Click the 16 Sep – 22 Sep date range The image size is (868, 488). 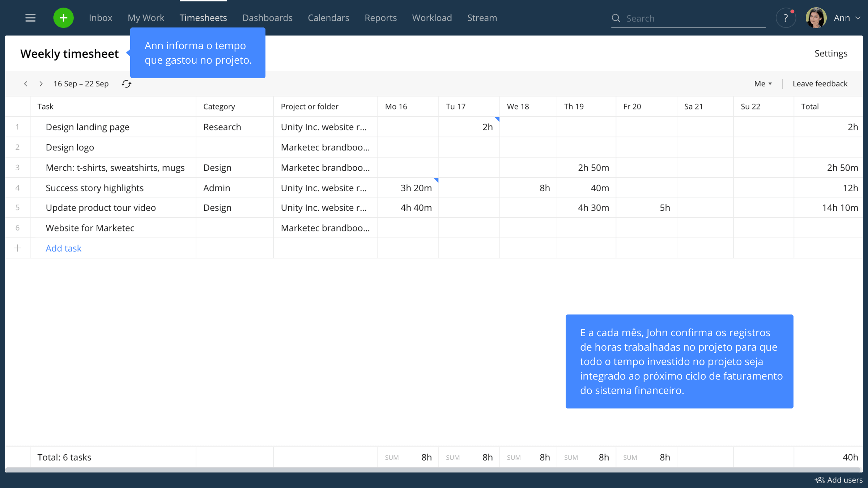point(81,84)
